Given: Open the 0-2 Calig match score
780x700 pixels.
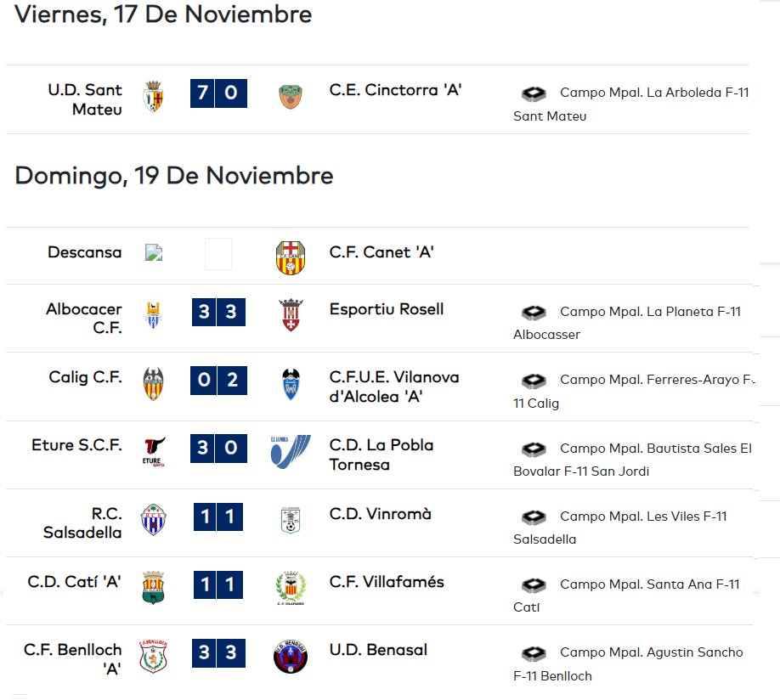Looking at the screenshot, I should 218,381.
